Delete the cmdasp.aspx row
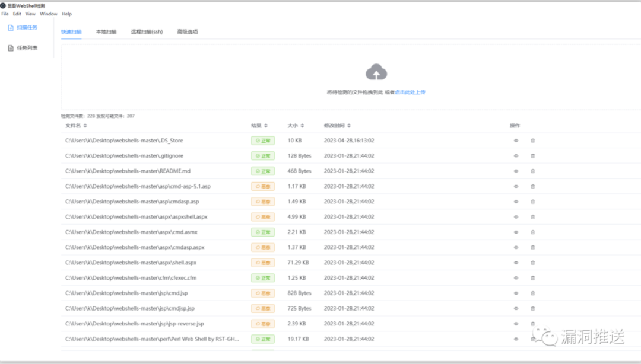Viewport: 641px width, 364px height. pos(532,247)
